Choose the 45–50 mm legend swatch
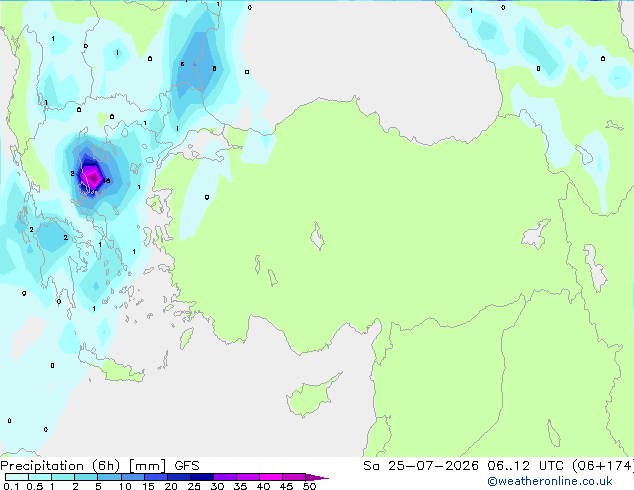Screen dimensions: 634x490 294,477
